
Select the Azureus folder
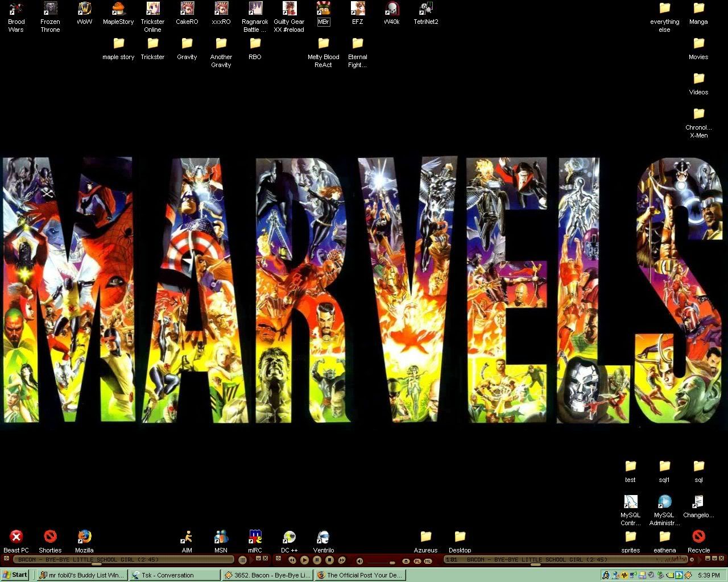click(425, 542)
